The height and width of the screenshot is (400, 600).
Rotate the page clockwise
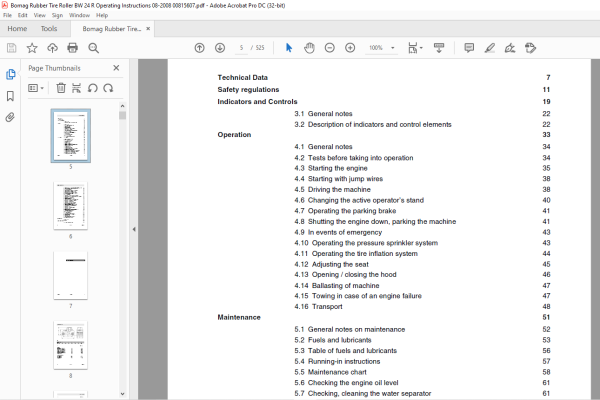click(x=108, y=88)
